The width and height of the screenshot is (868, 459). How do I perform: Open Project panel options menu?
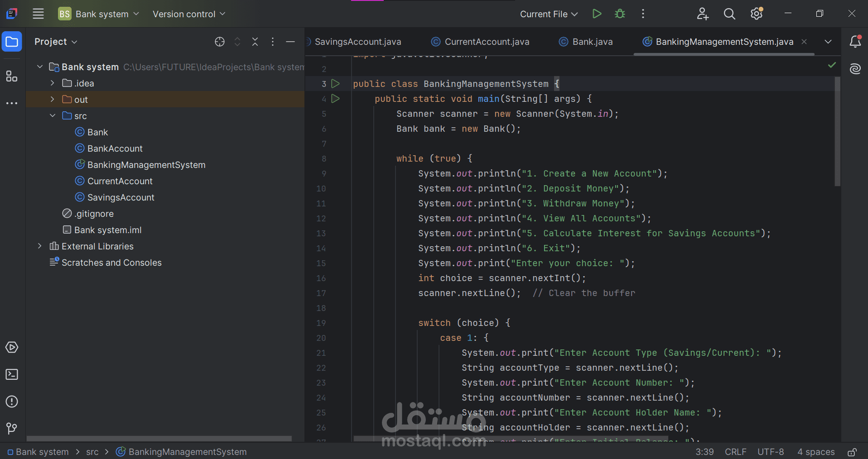273,42
